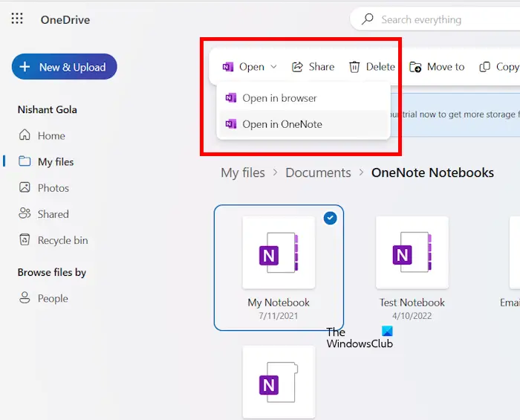Click the Nishant Gola account name
520x420 pixels.
click(x=48, y=109)
